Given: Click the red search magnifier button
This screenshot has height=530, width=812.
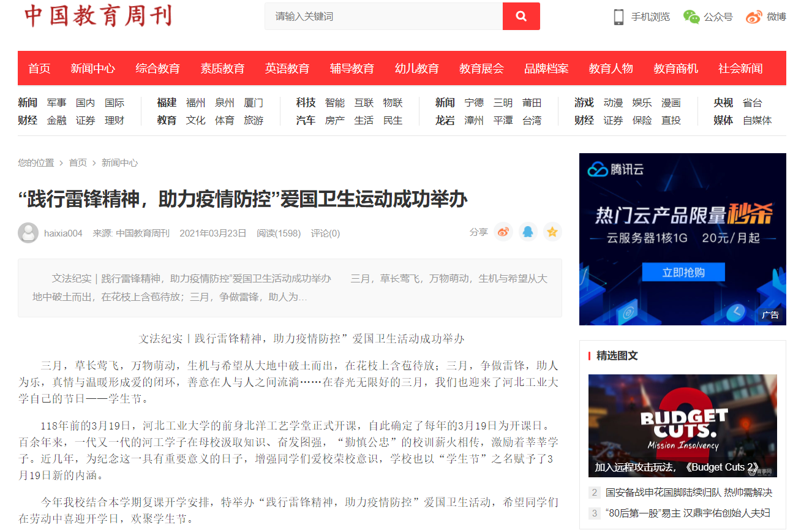Looking at the screenshot, I should [521, 17].
